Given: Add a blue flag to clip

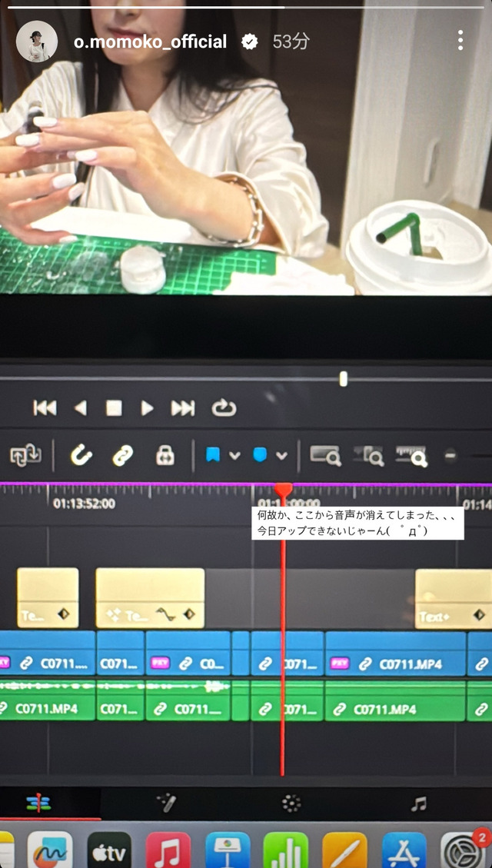Looking at the screenshot, I should (x=212, y=455).
